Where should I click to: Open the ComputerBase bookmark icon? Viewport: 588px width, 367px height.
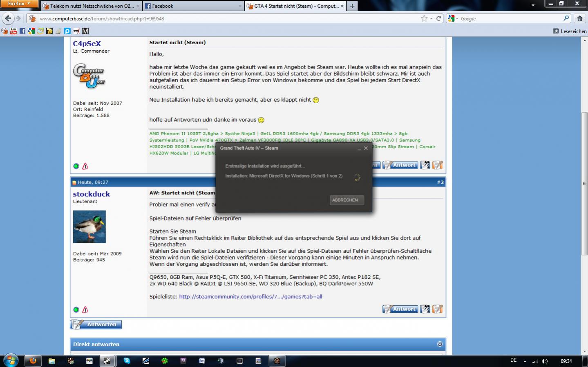[4, 31]
